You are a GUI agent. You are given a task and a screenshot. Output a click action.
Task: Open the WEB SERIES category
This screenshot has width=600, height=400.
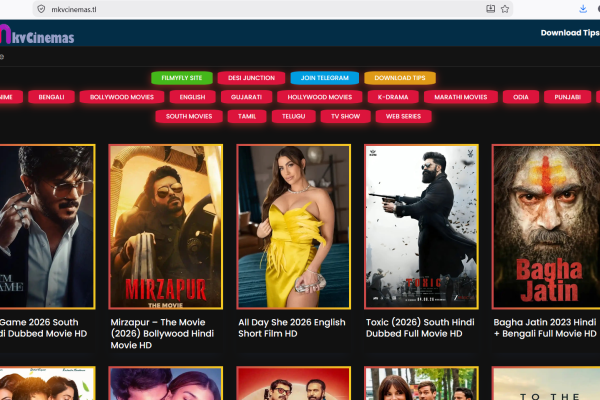(403, 116)
